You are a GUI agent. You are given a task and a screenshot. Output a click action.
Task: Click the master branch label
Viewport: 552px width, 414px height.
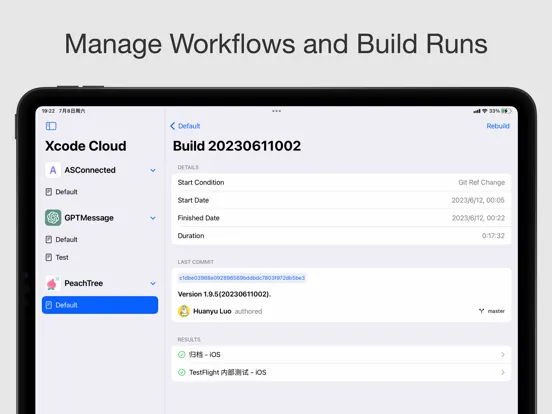[x=496, y=311]
